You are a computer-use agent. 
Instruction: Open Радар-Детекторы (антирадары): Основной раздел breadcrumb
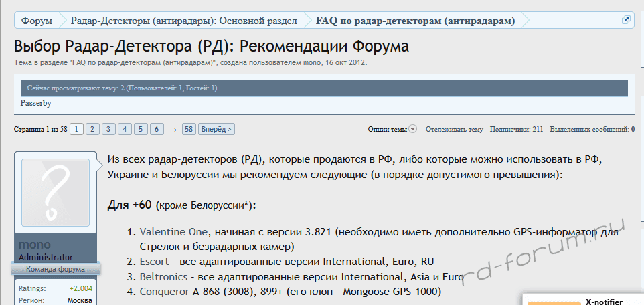pyautogui.click(x=184, y=21)
